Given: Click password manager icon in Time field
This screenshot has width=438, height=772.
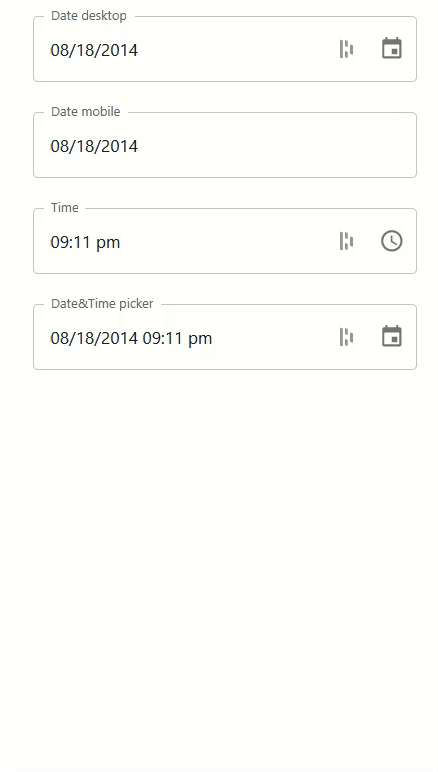Looking at the screenshot, I should [x=346, y=241].
